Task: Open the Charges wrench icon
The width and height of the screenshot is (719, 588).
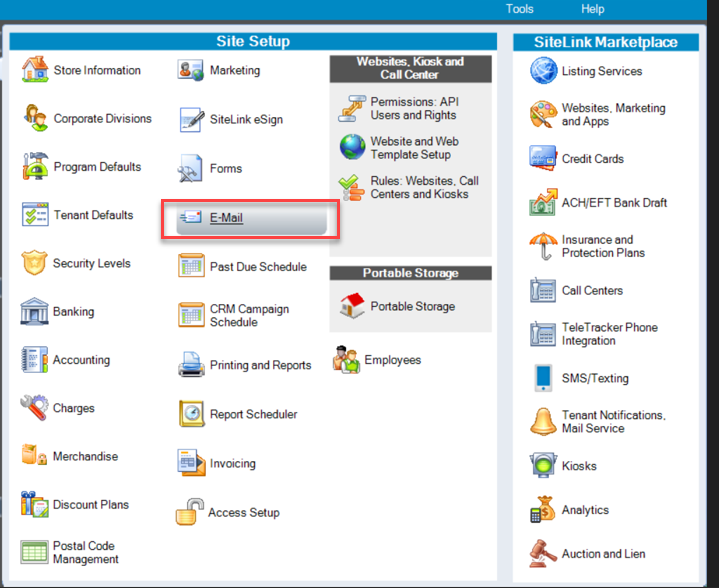Action: pos(34,407)
